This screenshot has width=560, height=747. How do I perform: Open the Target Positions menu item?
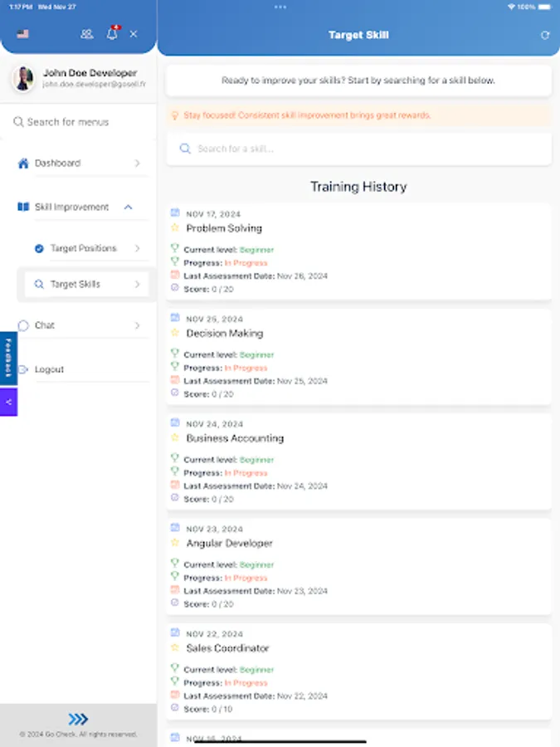point(83,248)
